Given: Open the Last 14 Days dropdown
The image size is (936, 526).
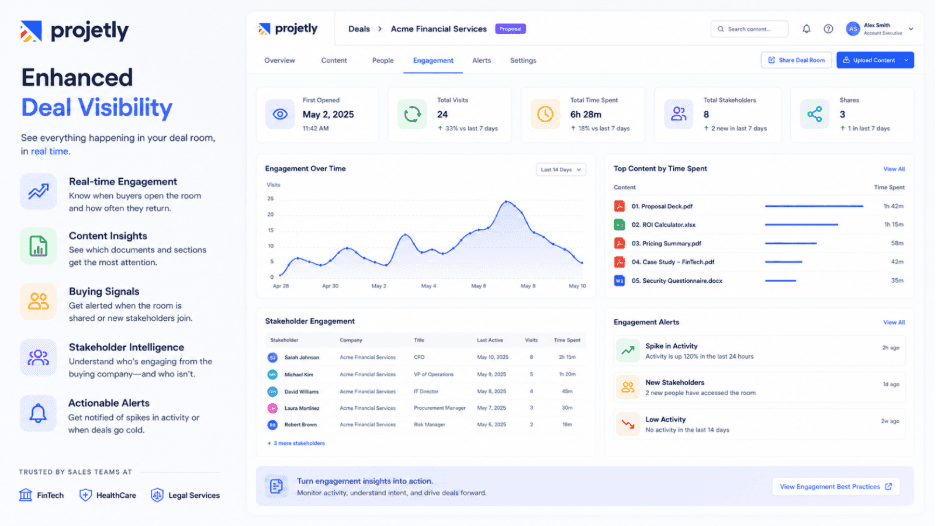Looking at the screenshot, I should tap(561, 170).
